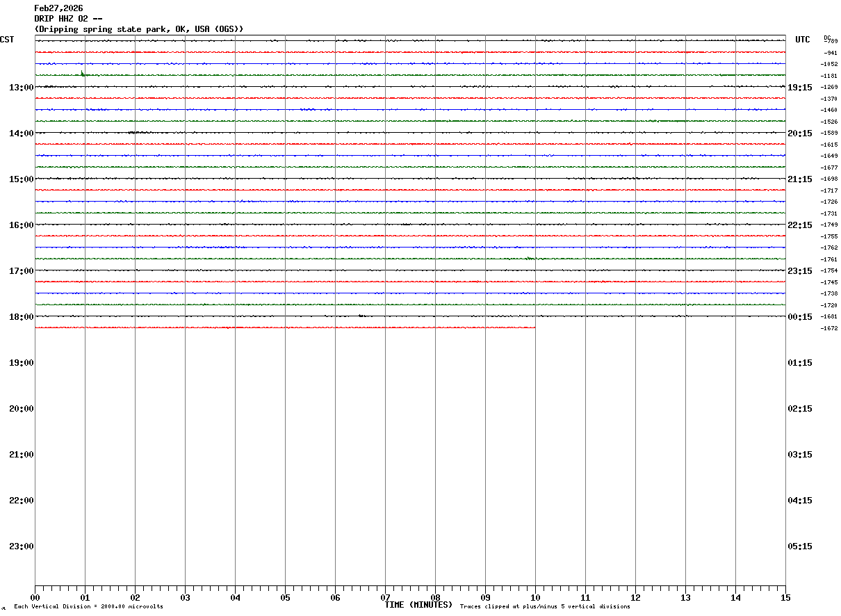Viewport: 841px width, 616px height.
Task: Click the Each Vertical Division = 2000.00 microvolts note
Action: (88, 607)
